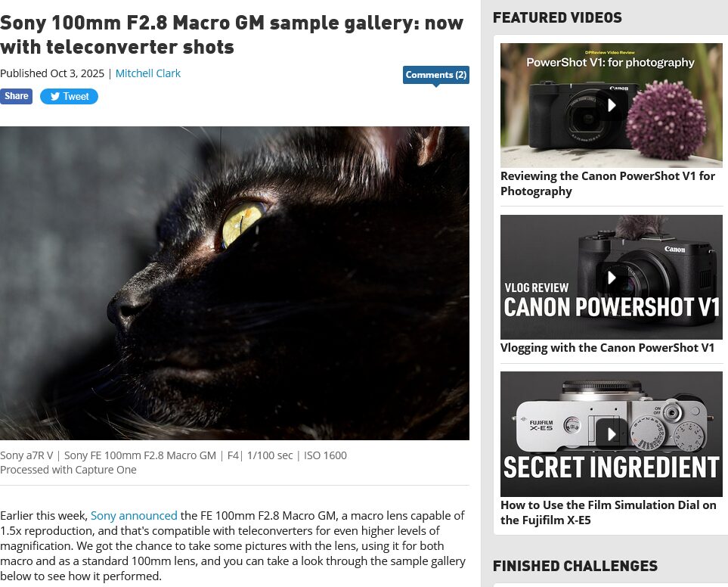The width and height of the screenshot is (728, 587).
Task: Open author Mitchell Clark's profile link
Action: (x=147, y=73)
